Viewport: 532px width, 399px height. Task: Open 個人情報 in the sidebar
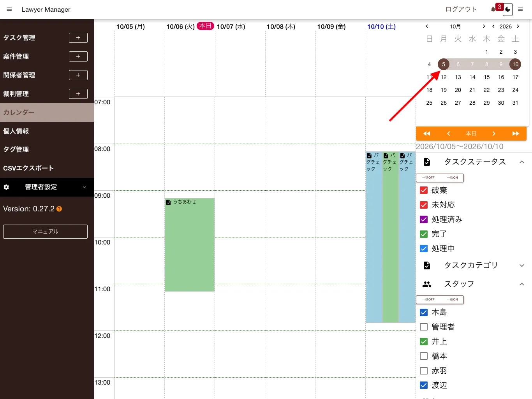[x=47, y=131]
